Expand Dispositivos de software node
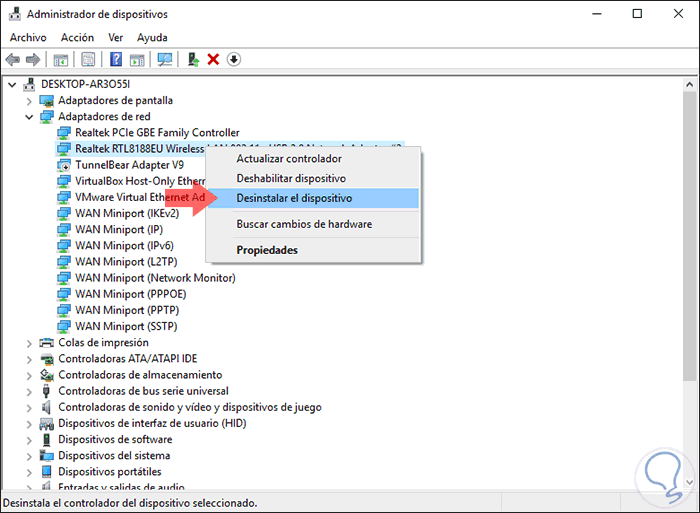This screenshot has width=700, height=513. 29,440
